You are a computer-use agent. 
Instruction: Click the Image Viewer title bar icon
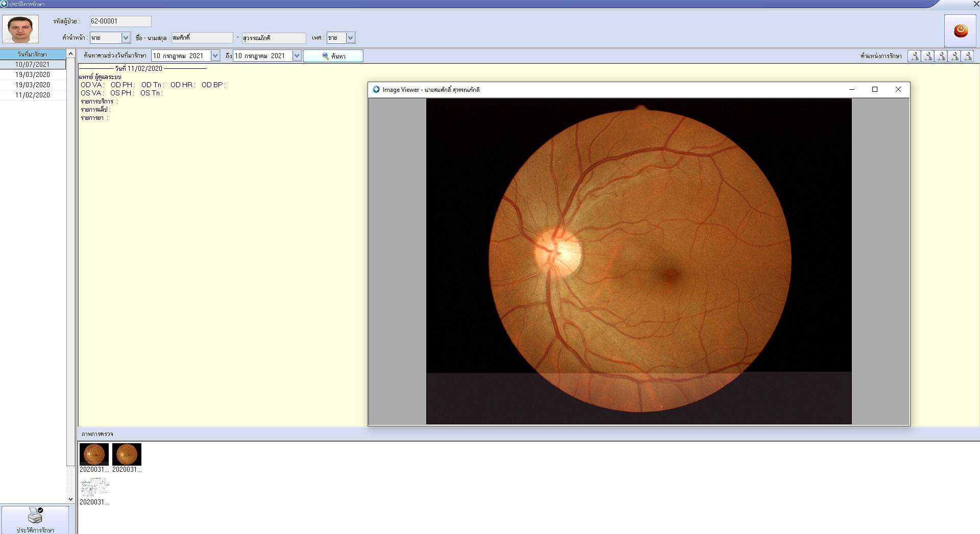[376, 89]
